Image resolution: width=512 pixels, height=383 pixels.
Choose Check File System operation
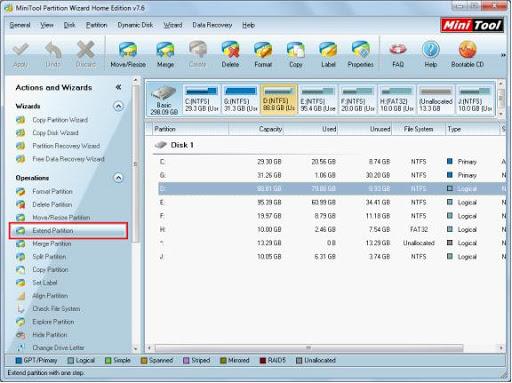click(x=56, y=309)
